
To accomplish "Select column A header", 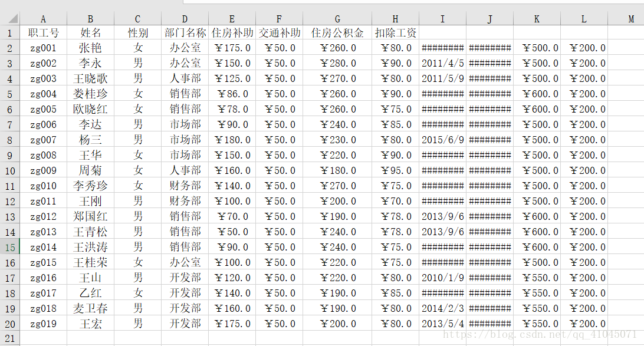I will 43,19.
